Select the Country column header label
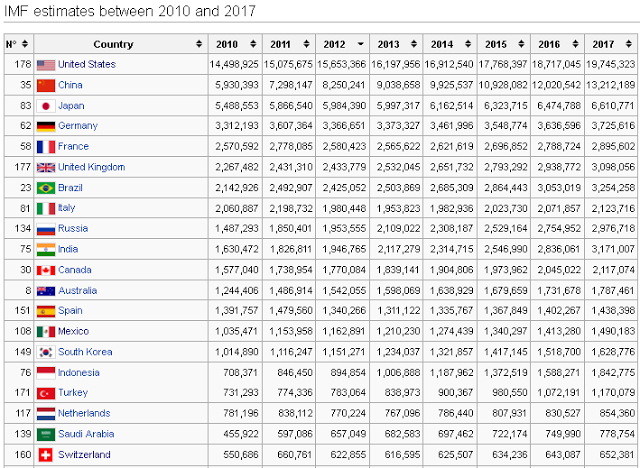 [113, 44]
